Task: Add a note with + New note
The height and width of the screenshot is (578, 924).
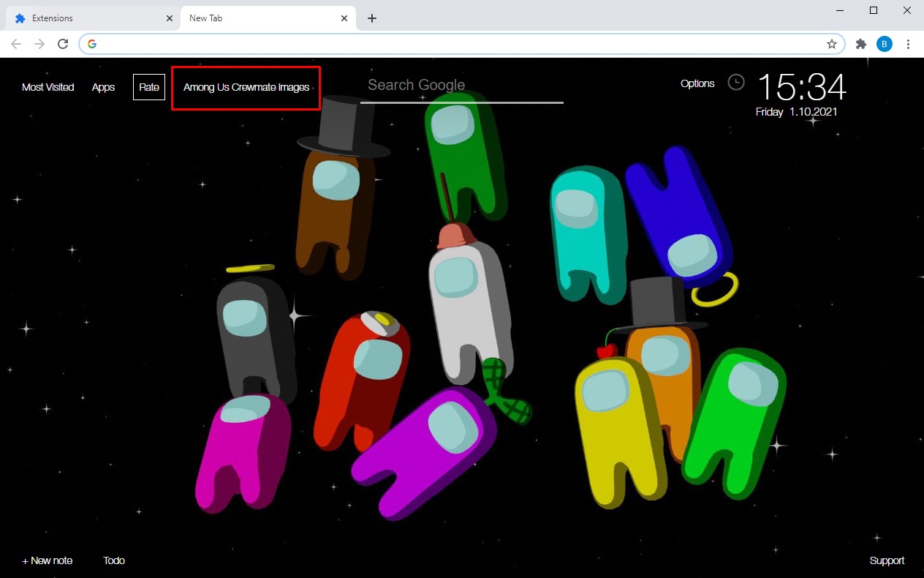Action: coord(48,560)
